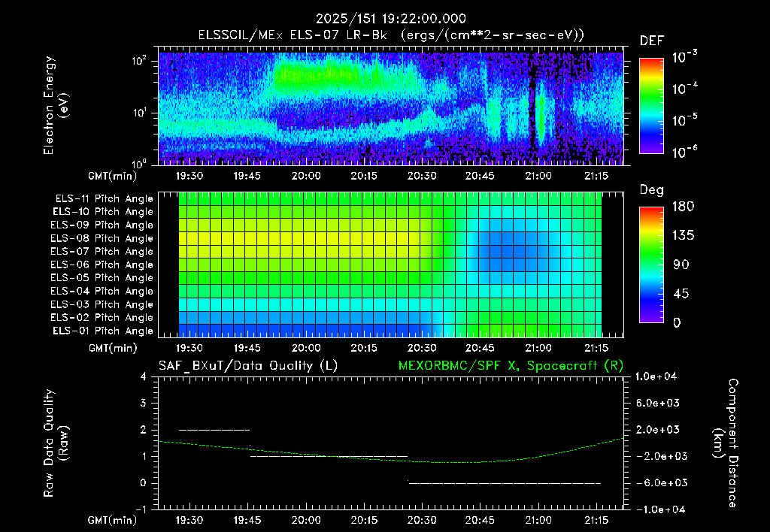770x532 pixels.
Task: Click the Deg pitch angle color bar
Action: (x=651, y=264)
